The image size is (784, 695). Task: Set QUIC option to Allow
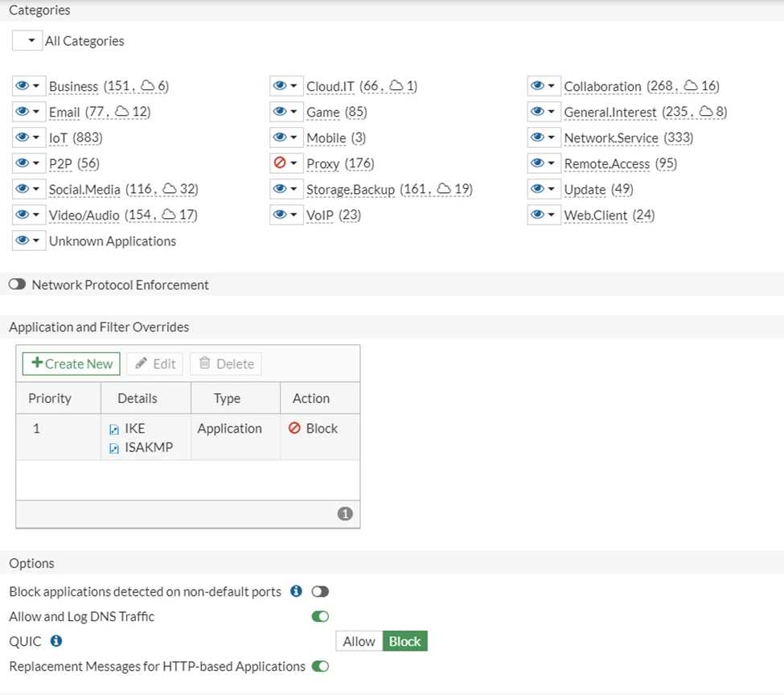coord(359,641)
